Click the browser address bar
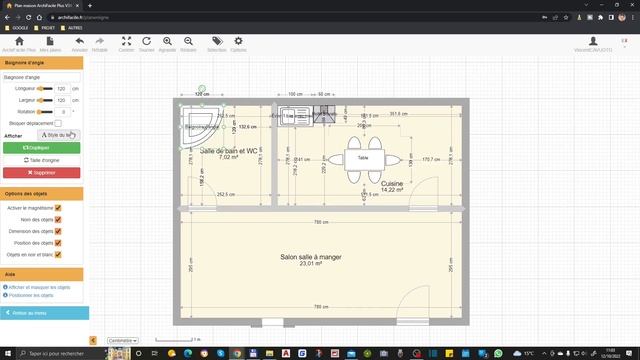 (294, 18)
